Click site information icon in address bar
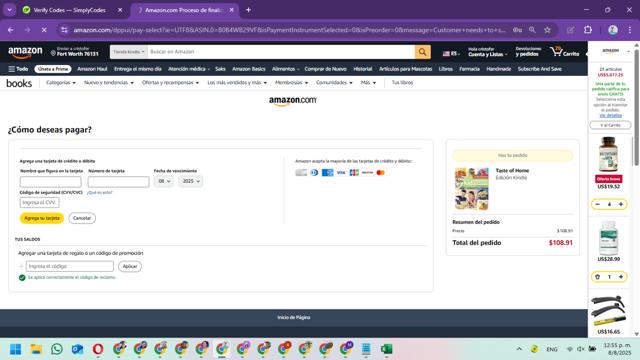This screenshot has width=640, height=360. (x=64, y=30)
